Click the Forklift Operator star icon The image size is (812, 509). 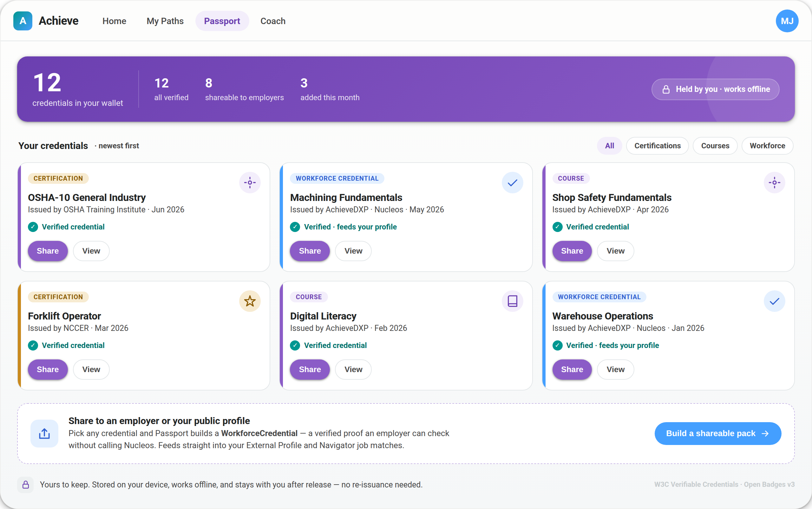click(250, 301)
